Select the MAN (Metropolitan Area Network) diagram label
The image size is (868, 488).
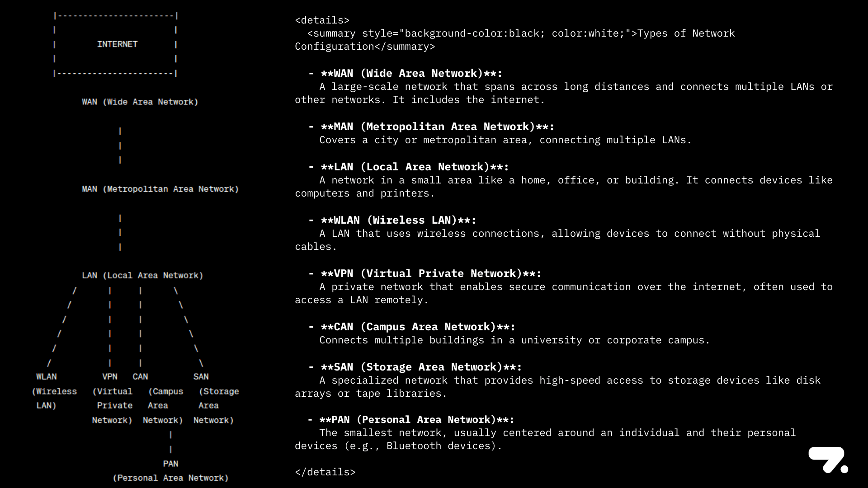click(160, 189)
